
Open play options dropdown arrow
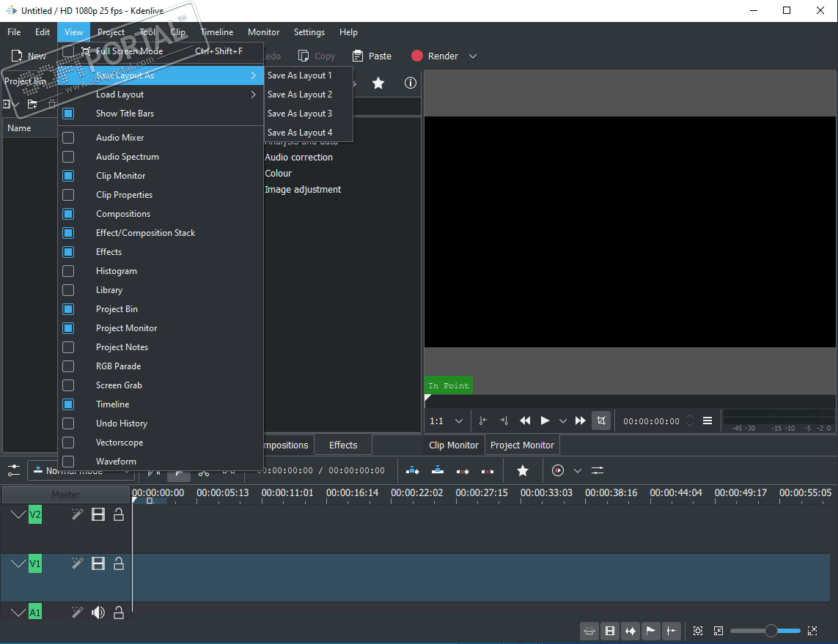[x=563, y=421]
